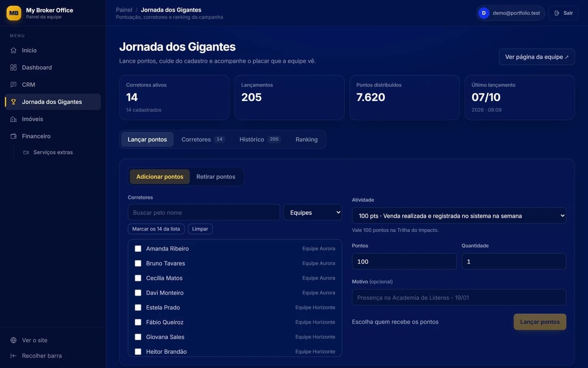Select the Retirar pontos mode
Image resolution: width=588 pixels, height=368 pixels.
[x=216, y=177]
